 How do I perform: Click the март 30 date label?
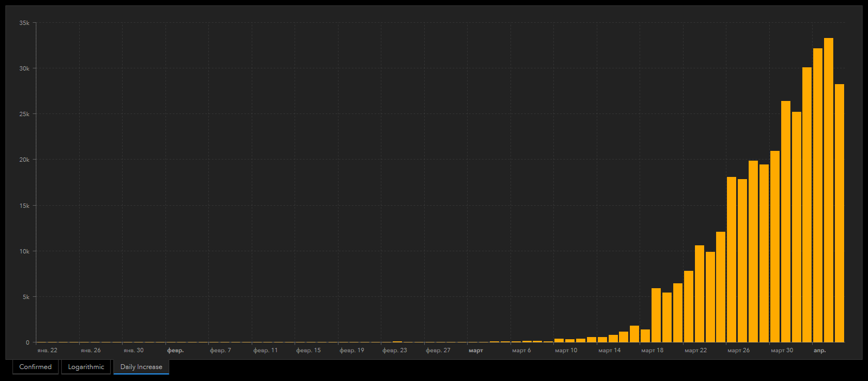click(782, 351)
